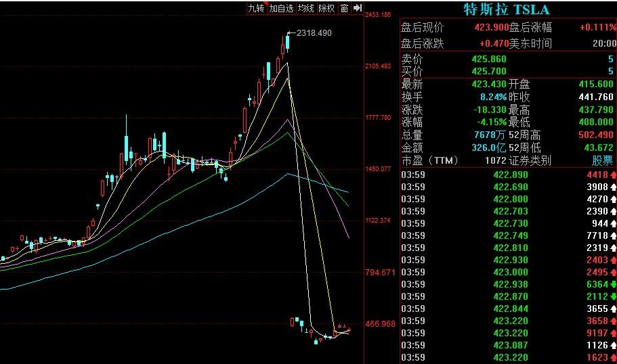
Task: Toggle the 均线 moving-average lines
Action: pos(306,8)
